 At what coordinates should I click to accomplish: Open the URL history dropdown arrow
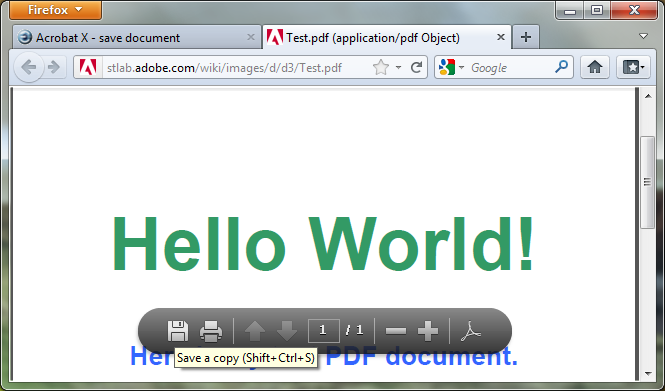398,67
